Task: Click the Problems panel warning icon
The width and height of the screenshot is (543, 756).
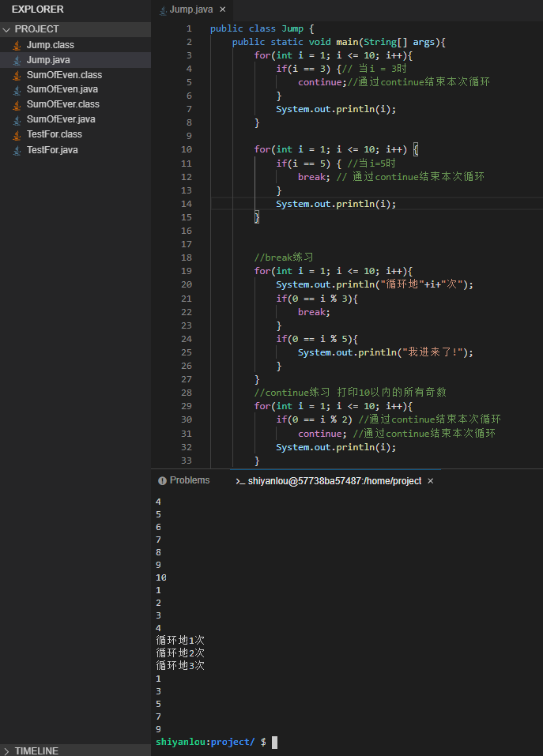Action: (x=163, y=481)
